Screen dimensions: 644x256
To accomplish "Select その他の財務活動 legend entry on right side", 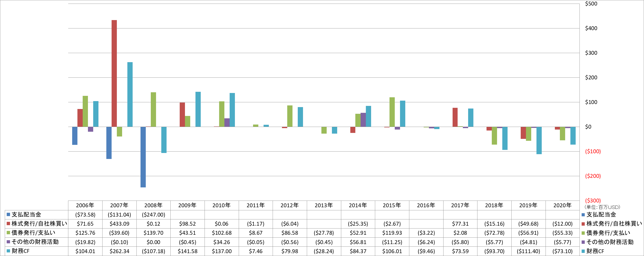I will coord(607,242).
